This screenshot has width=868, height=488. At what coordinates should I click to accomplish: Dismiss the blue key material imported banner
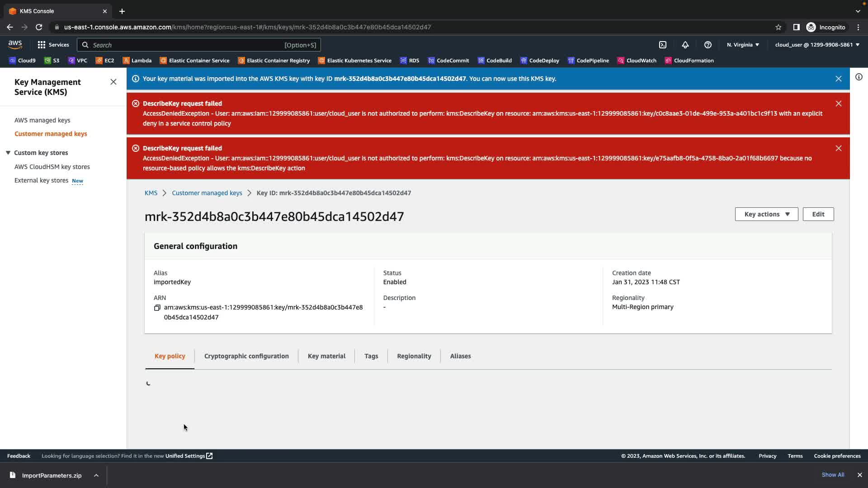click(839, 79)
